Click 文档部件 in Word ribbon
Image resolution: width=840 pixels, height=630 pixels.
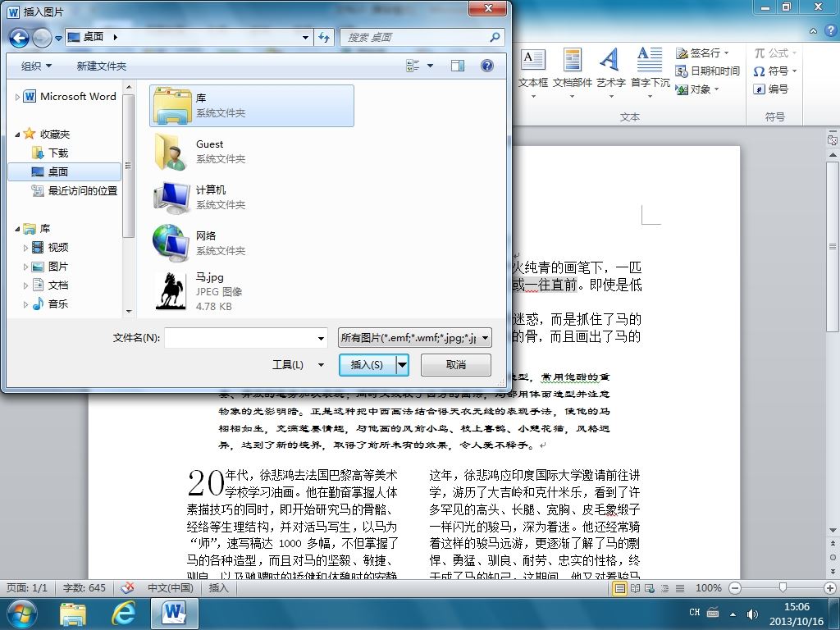point(572,73)
